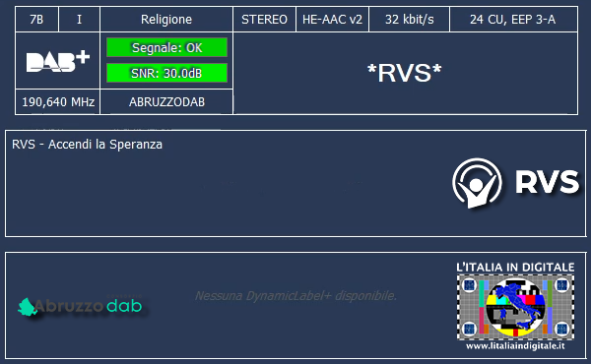Select the '32 kbit/s' bitrate cell
Screen dimensions: 591x364
tap(409, 20)
